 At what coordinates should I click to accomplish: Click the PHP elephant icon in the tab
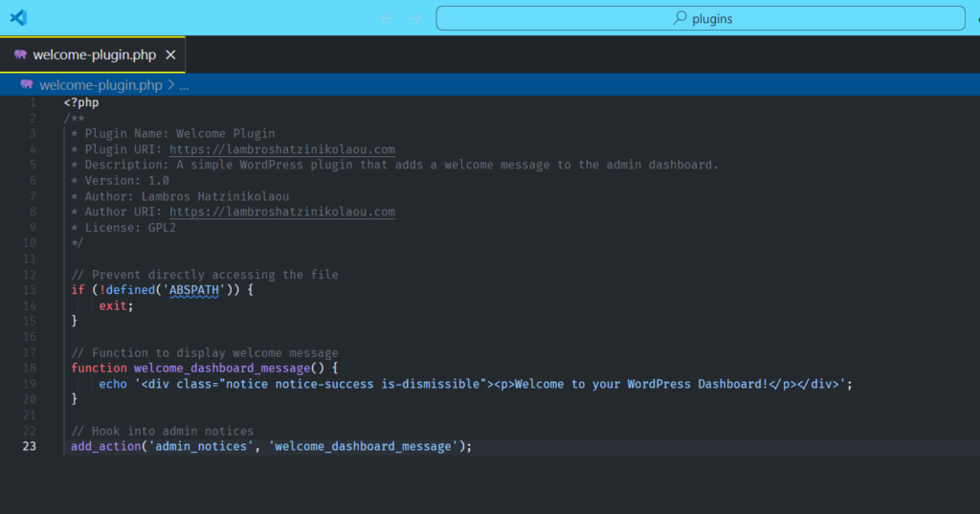pyautogui.click(x=20, y=55)
